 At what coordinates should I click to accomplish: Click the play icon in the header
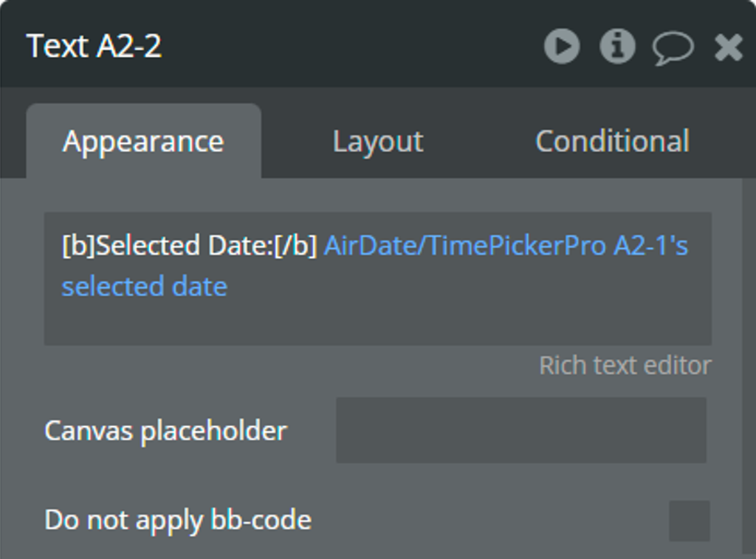point(562,46)
